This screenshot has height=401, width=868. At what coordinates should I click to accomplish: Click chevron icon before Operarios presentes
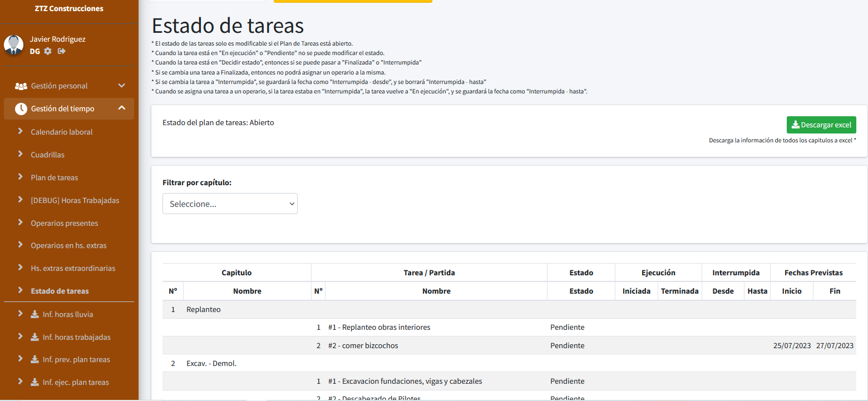tap(21, 223)
